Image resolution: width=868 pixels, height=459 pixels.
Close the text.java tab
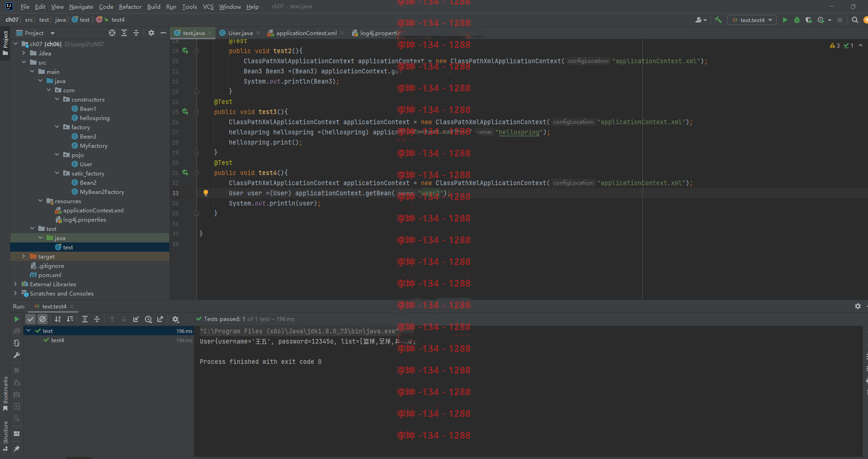210,33
